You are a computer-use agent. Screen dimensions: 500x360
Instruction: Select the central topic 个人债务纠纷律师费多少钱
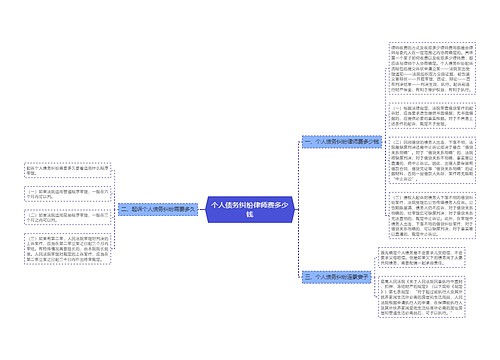coord(250,209)
